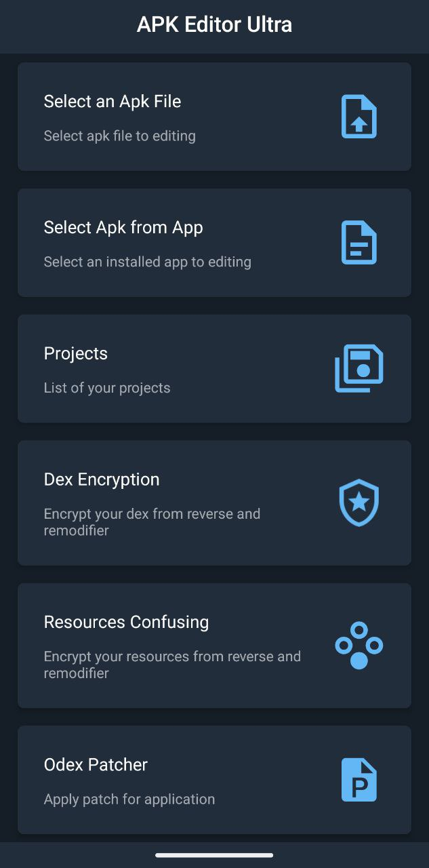The image size is (429, 868).
Task: Tap the file upload icon
Action: click(x=359, y=117)
